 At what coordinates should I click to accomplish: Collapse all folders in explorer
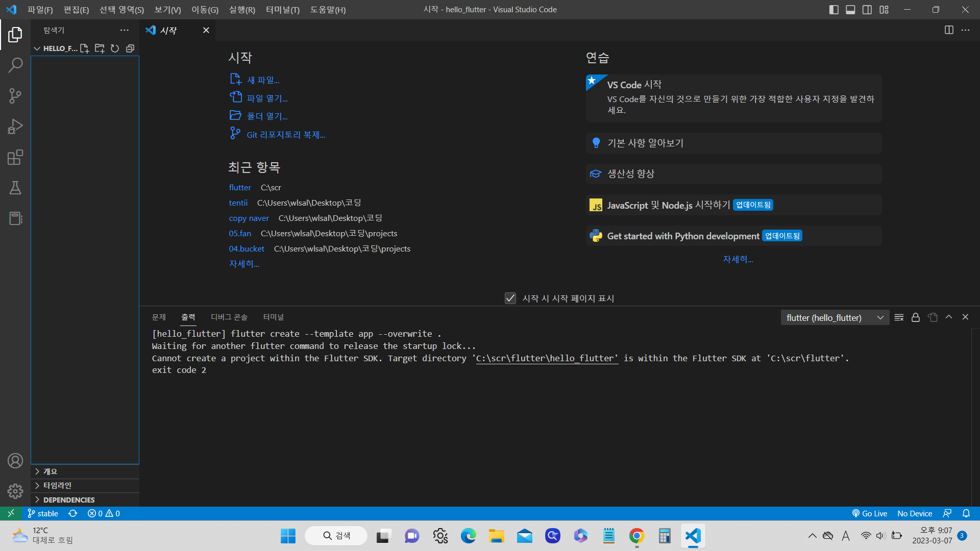pos(130,48)
